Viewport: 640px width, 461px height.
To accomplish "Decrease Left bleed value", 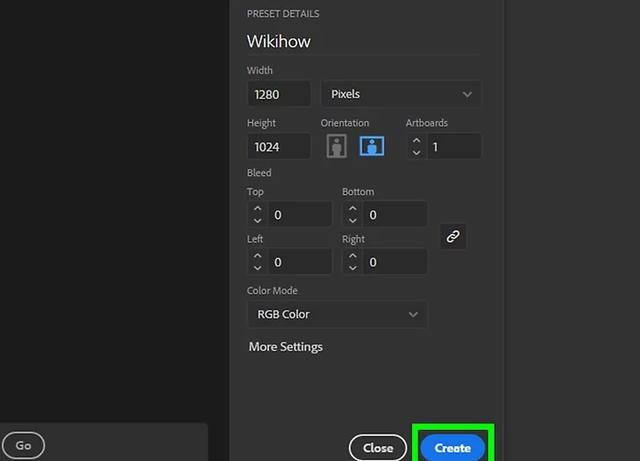I will pyautogui.click(x=257, y=268).
